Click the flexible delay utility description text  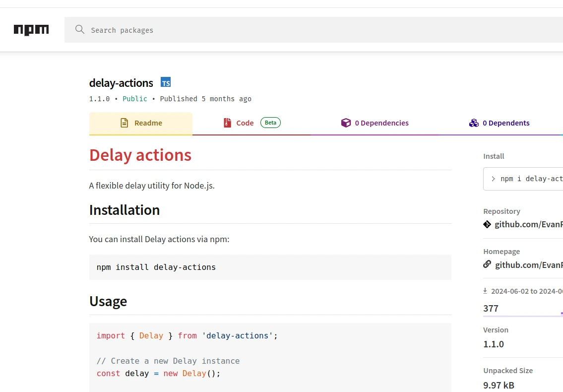click(152, 186)
